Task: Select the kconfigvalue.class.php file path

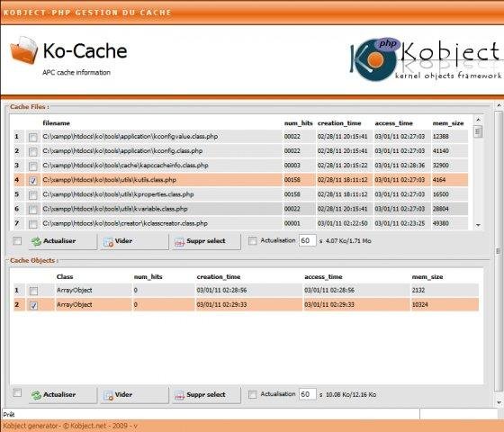Action: (x=130, y=136)
